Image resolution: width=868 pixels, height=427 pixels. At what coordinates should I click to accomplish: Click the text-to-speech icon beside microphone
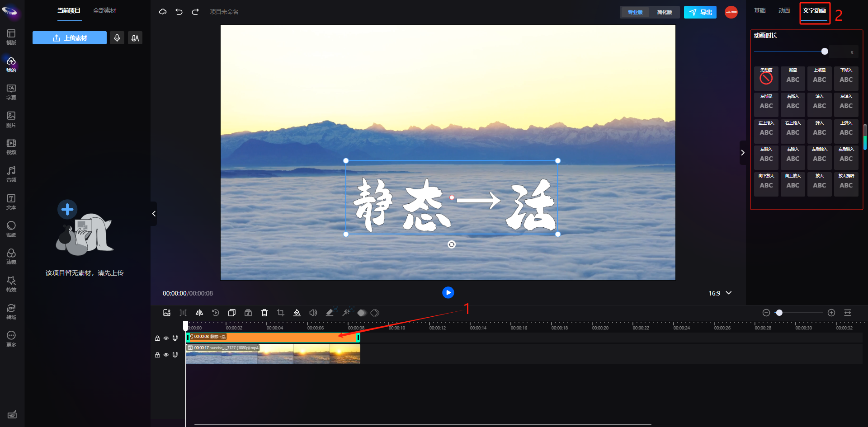[135, 38]
